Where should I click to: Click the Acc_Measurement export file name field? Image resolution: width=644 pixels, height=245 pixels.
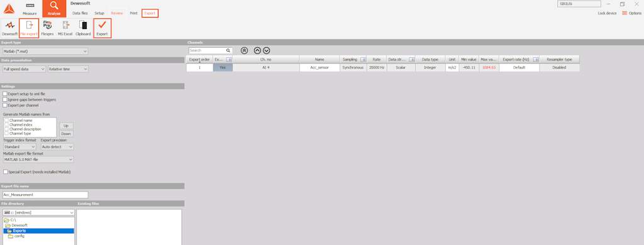click(45, 195)
